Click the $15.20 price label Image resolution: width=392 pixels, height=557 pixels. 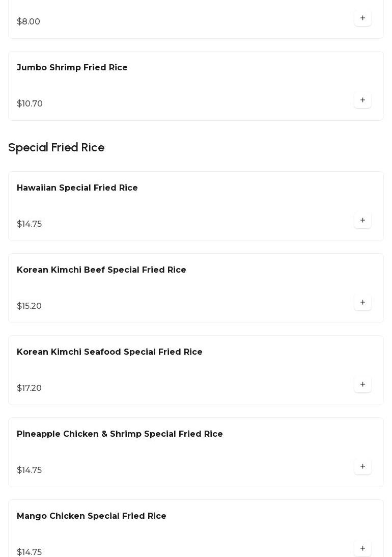[29, 306]
